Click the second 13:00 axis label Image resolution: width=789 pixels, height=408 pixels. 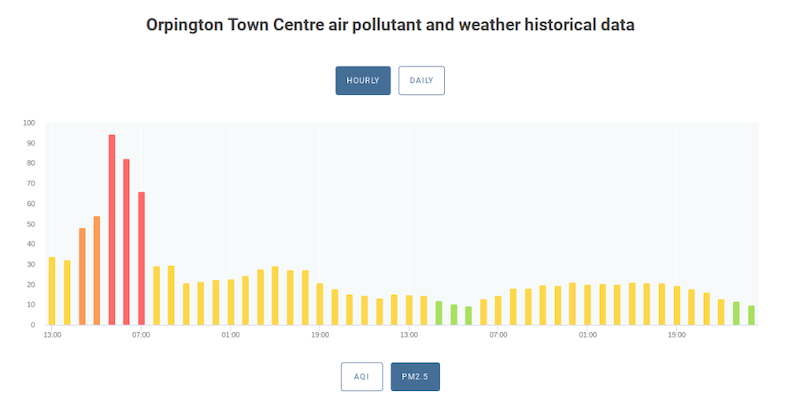tap(409, 335)
